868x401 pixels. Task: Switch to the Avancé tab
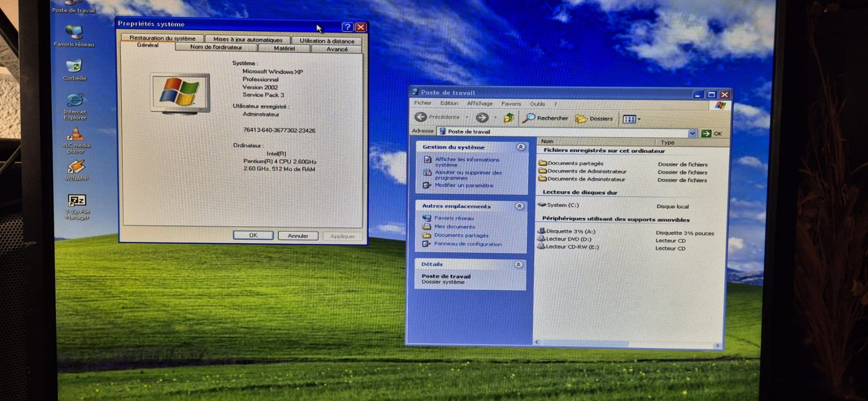337,49
